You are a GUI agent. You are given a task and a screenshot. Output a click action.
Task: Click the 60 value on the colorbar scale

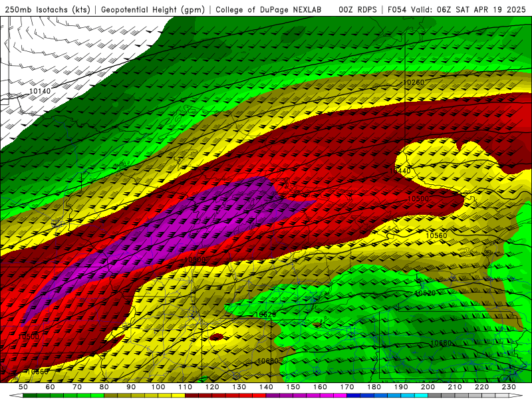[x=51, y=387]
